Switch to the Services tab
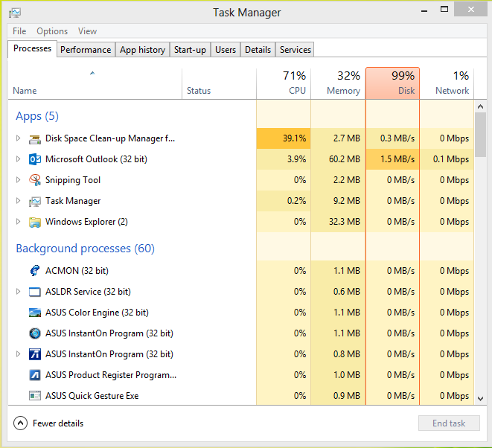492x448 pixels. pos(295,50)
